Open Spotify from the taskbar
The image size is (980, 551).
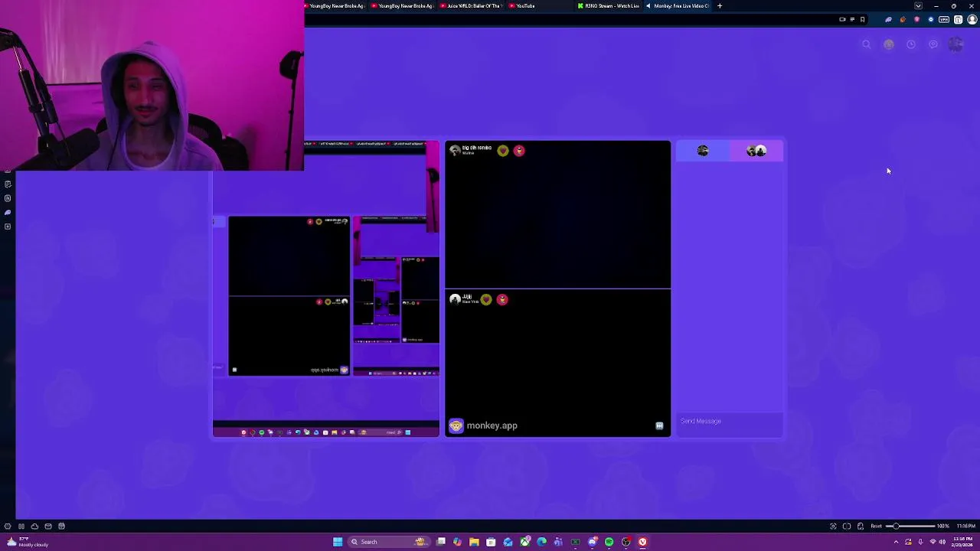point(609,543)
